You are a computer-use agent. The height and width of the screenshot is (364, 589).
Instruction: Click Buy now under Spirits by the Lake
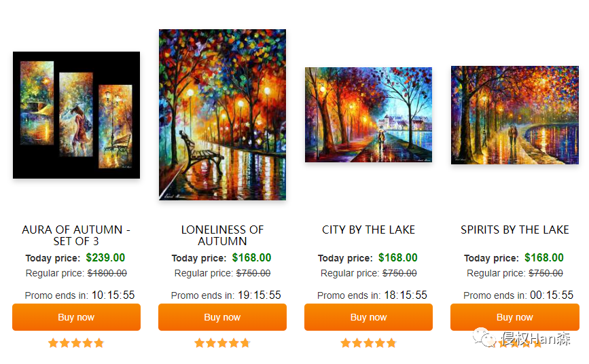pos(515,317)
